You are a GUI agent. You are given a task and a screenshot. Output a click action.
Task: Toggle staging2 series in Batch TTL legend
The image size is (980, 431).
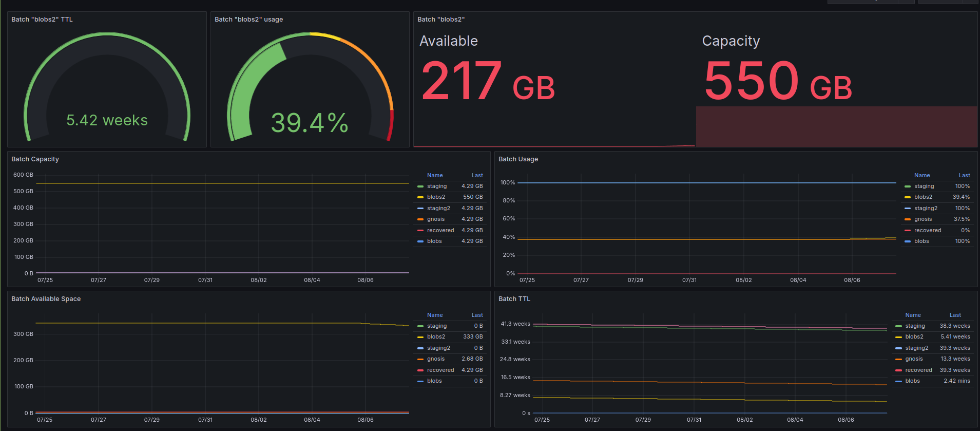pyautogui.click(x=917, y=348)
